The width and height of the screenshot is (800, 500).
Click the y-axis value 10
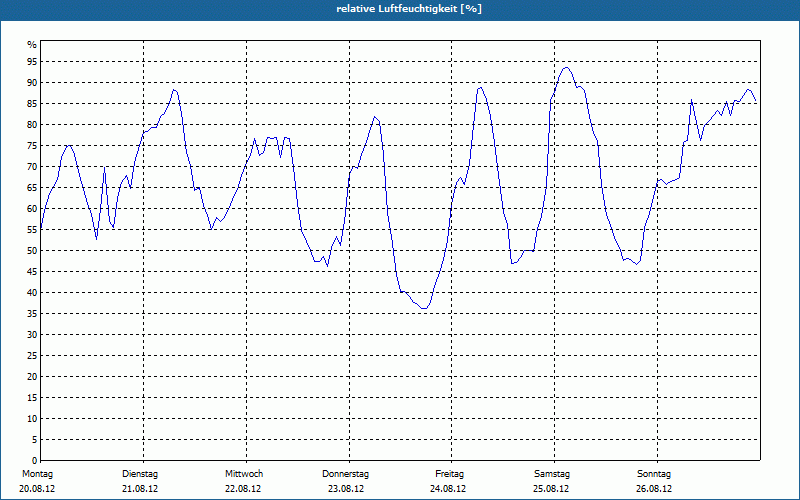pyautogui.click(x=32, y=418)
